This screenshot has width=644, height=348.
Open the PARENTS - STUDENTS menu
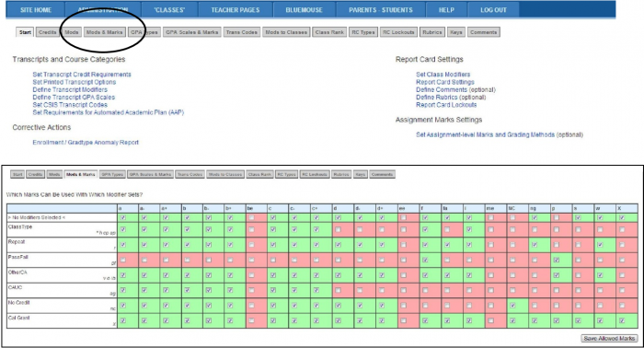(381, 10)
